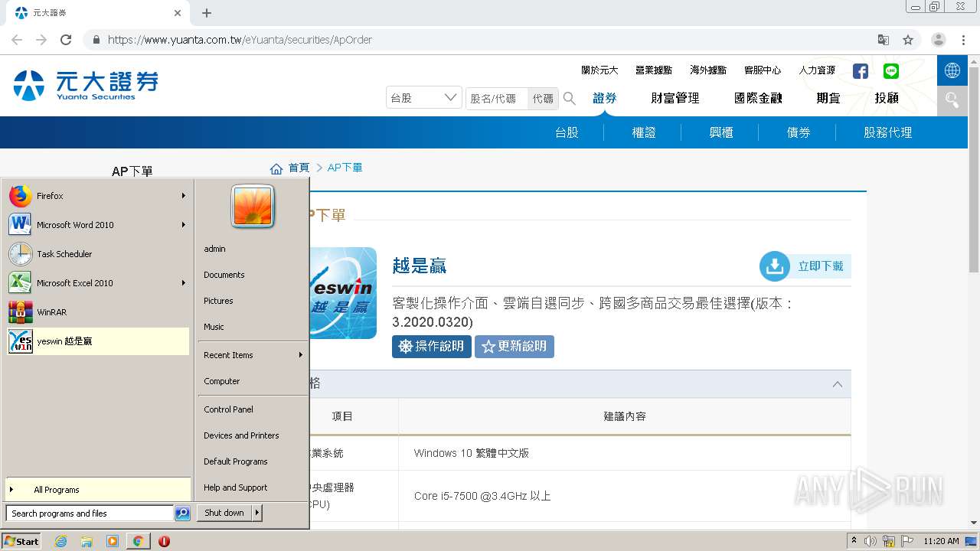
Task: Open the 國際金融 main navigation tab
Action: click(x=758, y=98)
